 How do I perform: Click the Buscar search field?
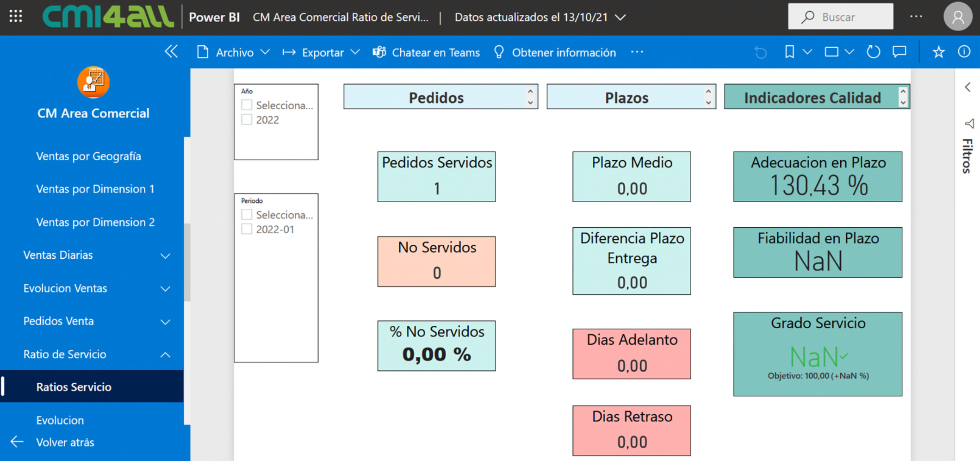pyautogui.click(x=841, y=17)
